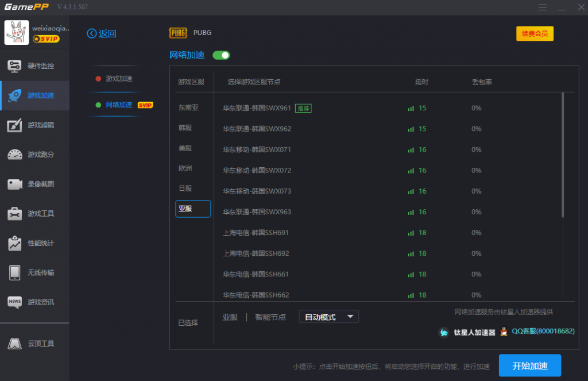Open the wireless transfer phone icon
Image resolution: width=588 pixels, height=381 pixels.
pos(14,272)
